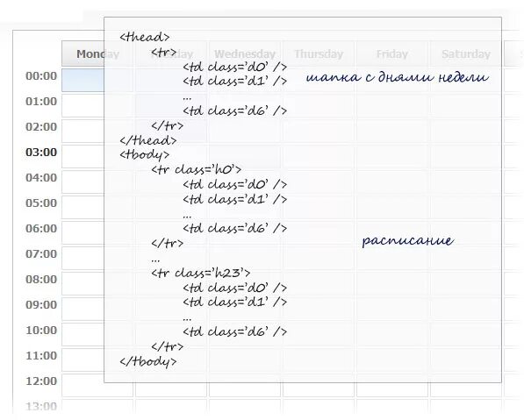Pick the Monday 01:00 schedule cell

pyautogui.click(x=97, y=105)
